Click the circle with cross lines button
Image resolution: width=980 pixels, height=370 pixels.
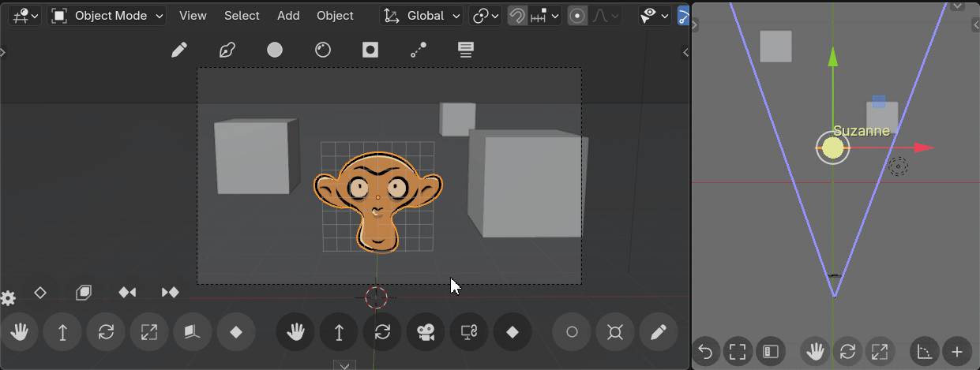click(x=615, y=332)
